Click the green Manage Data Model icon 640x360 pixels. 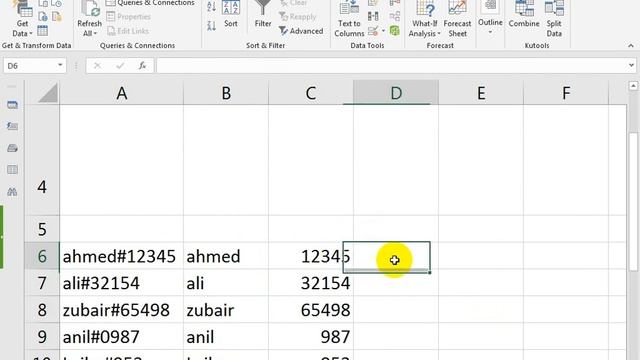tap(395, 31)
